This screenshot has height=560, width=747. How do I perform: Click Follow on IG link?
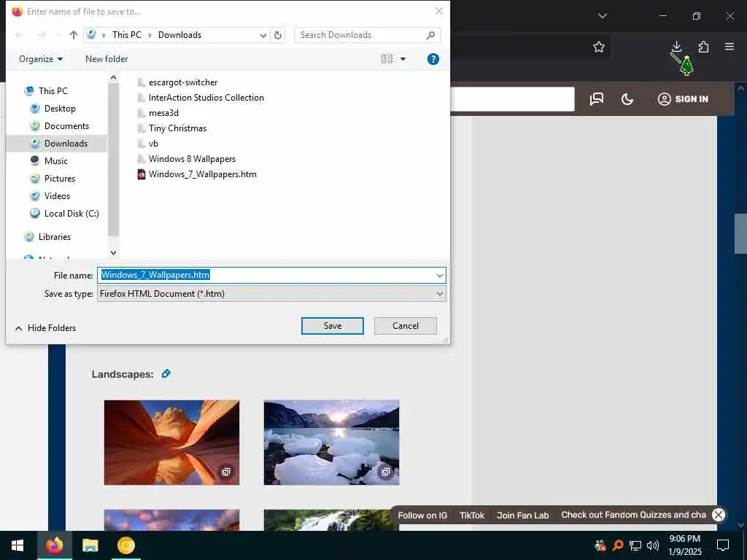pyautogui.click(x=422, y=516)
